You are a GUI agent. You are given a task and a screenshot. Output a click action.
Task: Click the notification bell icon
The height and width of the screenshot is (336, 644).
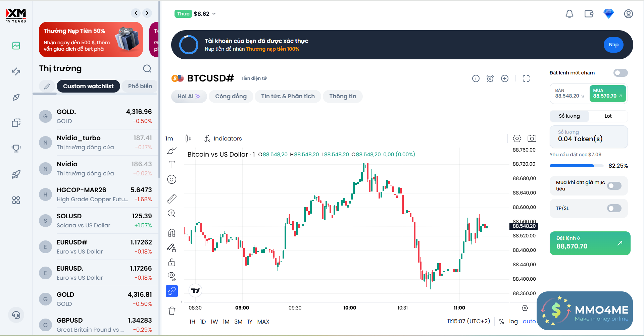pyautogui.click(x=569, y=14)
